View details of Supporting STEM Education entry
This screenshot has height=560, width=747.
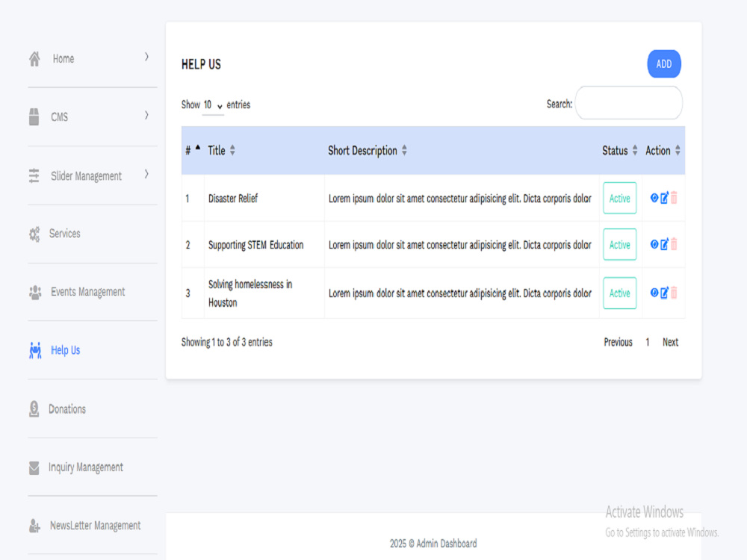coord(654,244)
